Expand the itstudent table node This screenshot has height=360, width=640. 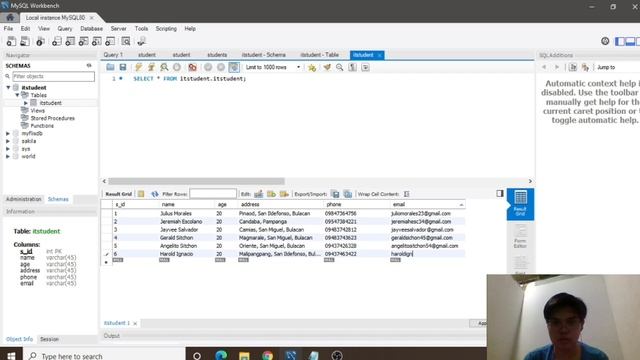[x=26, y=103]
